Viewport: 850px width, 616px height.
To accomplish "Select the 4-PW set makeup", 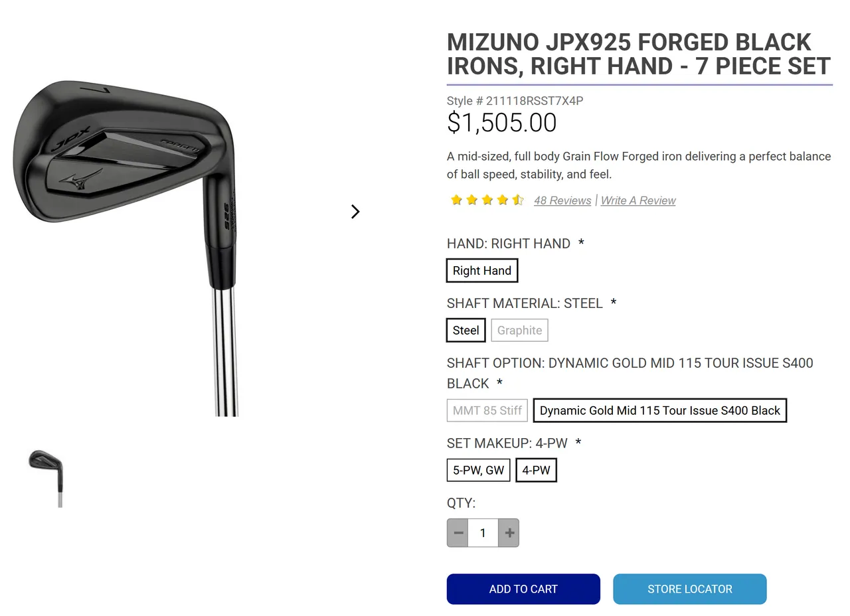I will (536, 470).
